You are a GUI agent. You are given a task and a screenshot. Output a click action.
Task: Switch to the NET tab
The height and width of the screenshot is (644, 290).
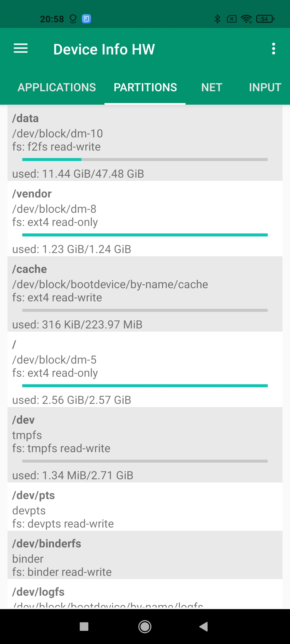pos(212,87)
